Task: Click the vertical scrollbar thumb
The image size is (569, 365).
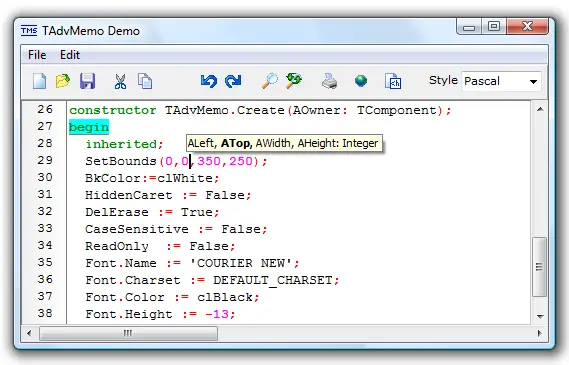Action: (540, 267)
